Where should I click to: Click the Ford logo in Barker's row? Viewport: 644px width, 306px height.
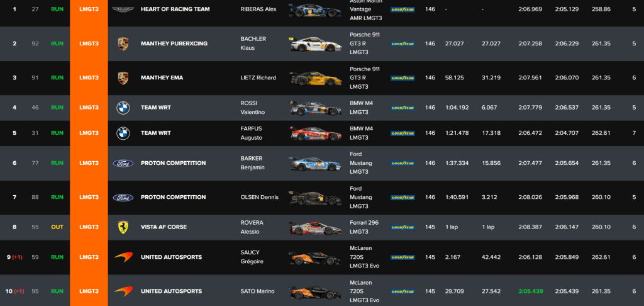123,163
